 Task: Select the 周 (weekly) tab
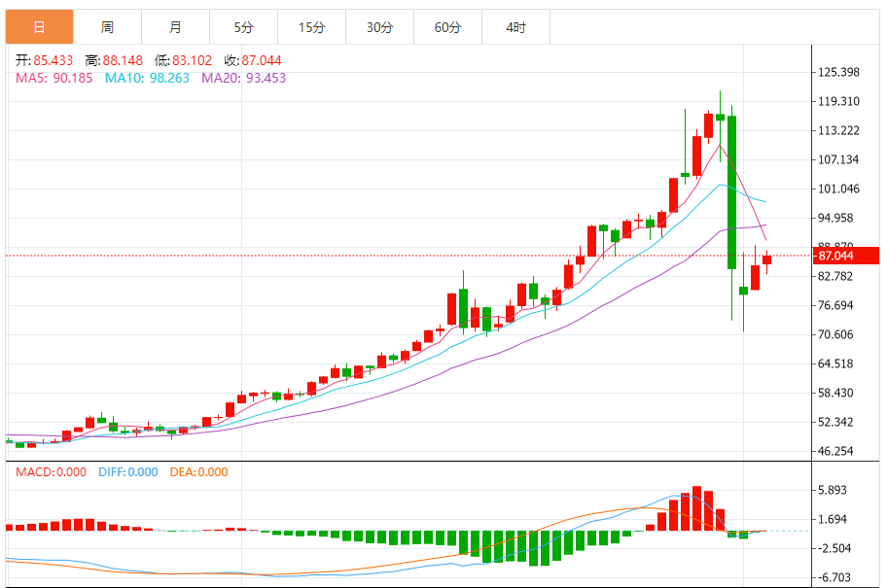[107, 27]
